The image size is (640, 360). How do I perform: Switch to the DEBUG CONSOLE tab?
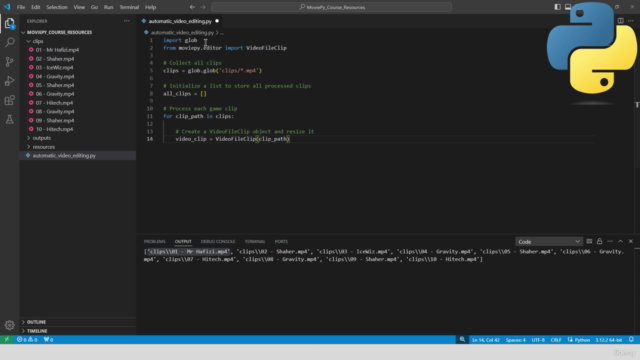click(218, 242)
